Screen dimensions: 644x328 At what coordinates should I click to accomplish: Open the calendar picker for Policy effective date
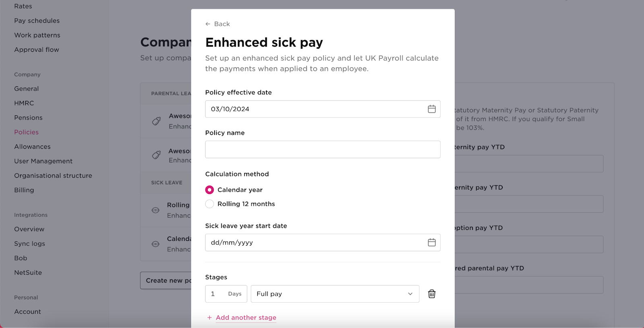click(x=432, y=109)
